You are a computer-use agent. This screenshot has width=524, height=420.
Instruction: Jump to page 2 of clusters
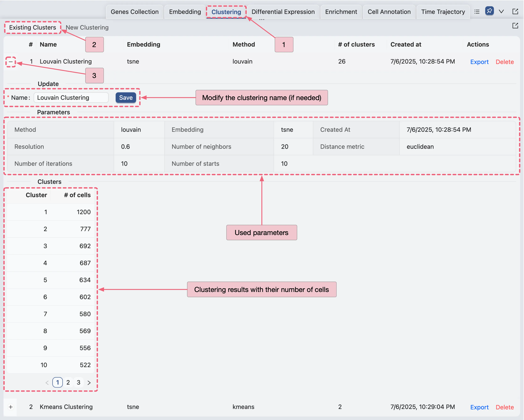[x=68, y=383]
